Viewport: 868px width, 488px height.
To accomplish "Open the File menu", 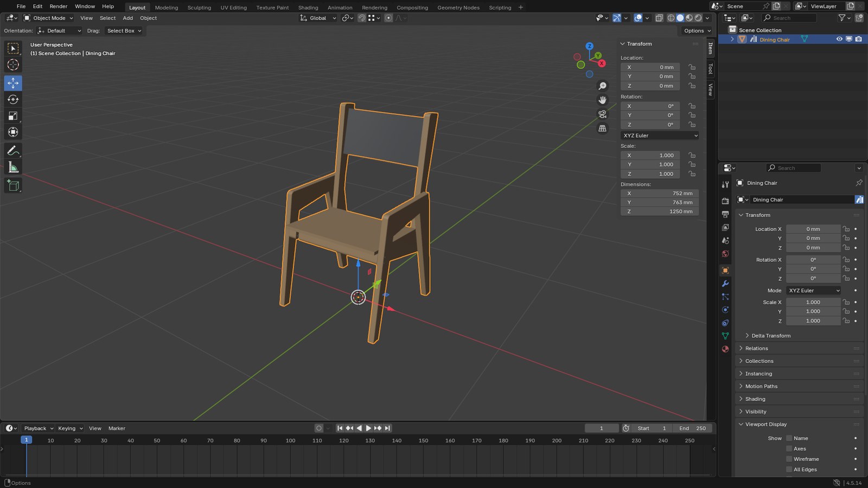I will 21,7.
